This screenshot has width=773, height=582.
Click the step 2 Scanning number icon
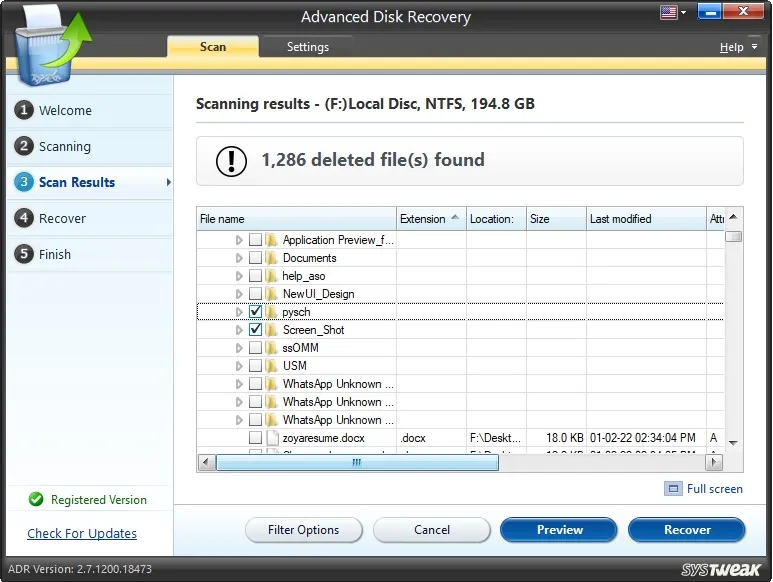click(x=23, y=146)
